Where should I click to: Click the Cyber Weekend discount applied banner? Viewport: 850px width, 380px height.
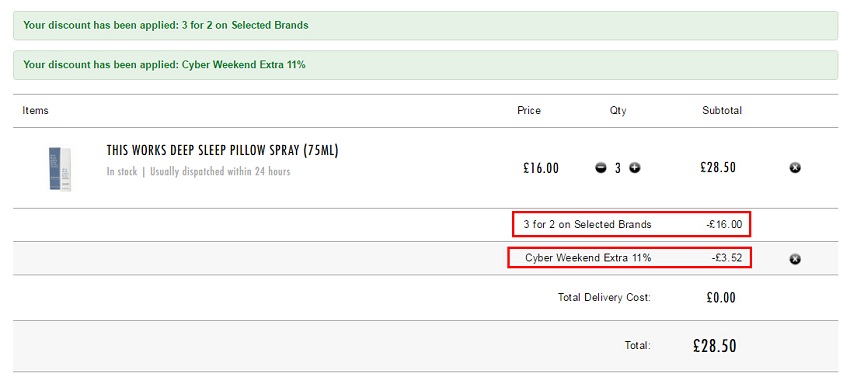tap(426, 65)
